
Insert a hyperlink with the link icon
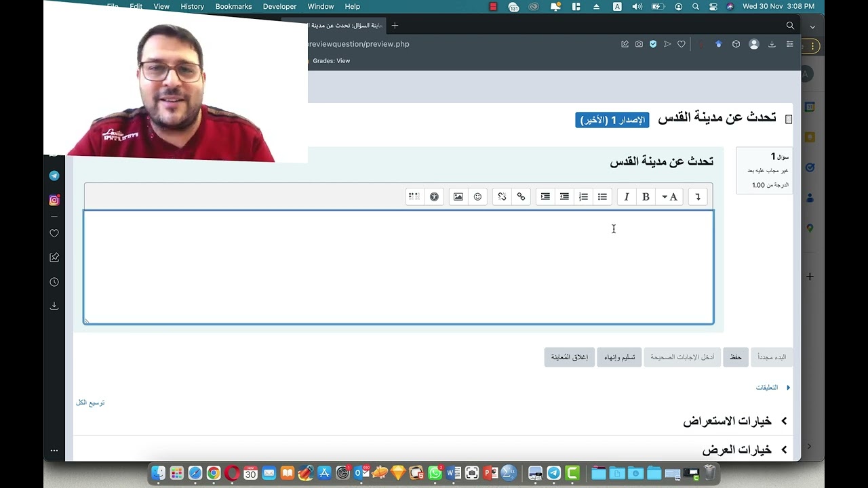521,197
